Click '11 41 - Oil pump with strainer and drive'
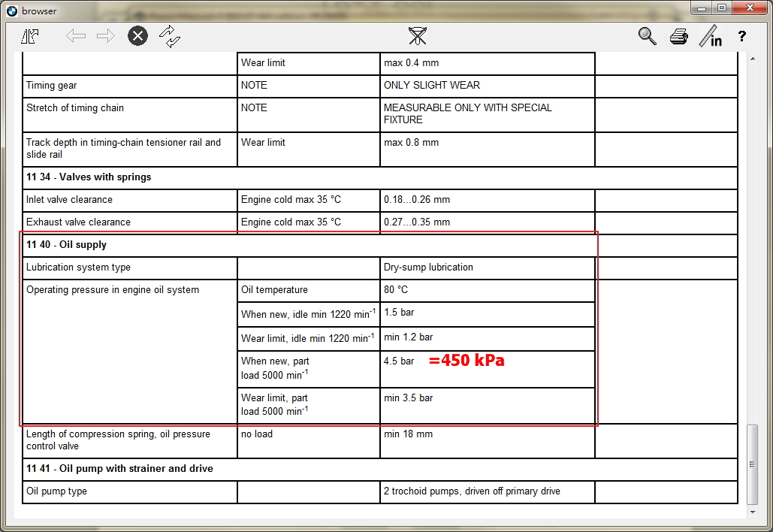The image size is (773, 532). click(x=119, y=469)
